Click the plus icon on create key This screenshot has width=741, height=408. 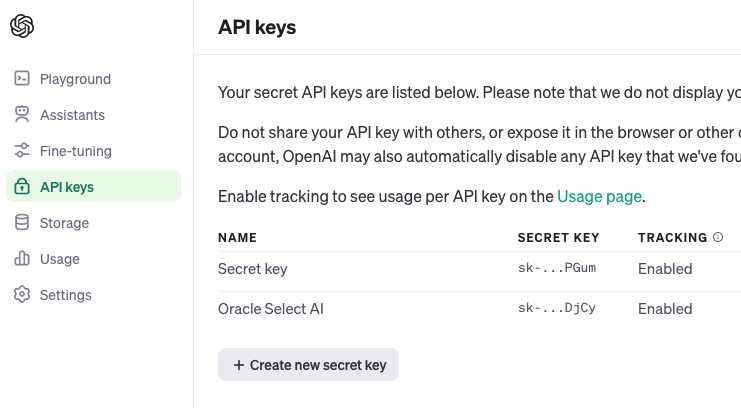coord(239,365)
